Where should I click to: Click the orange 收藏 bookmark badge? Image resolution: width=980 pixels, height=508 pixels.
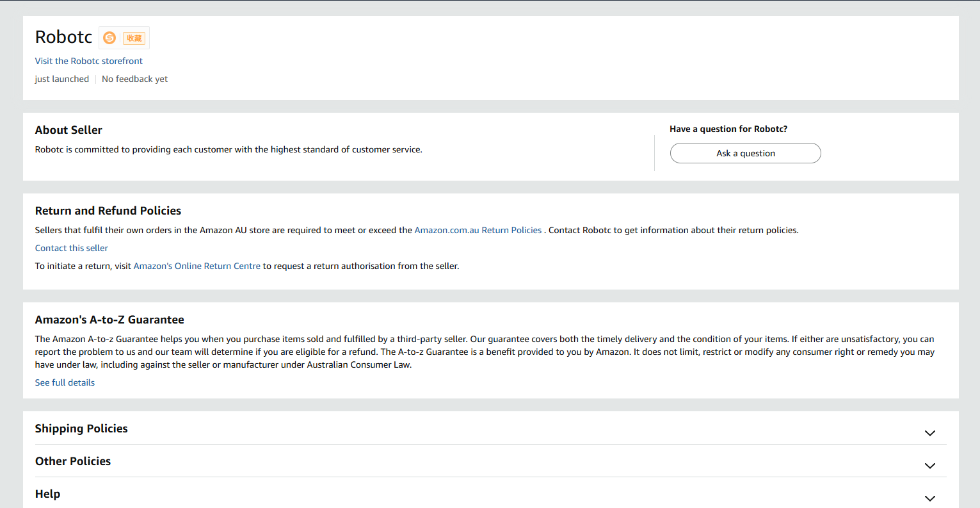click(x=134, y=38)
